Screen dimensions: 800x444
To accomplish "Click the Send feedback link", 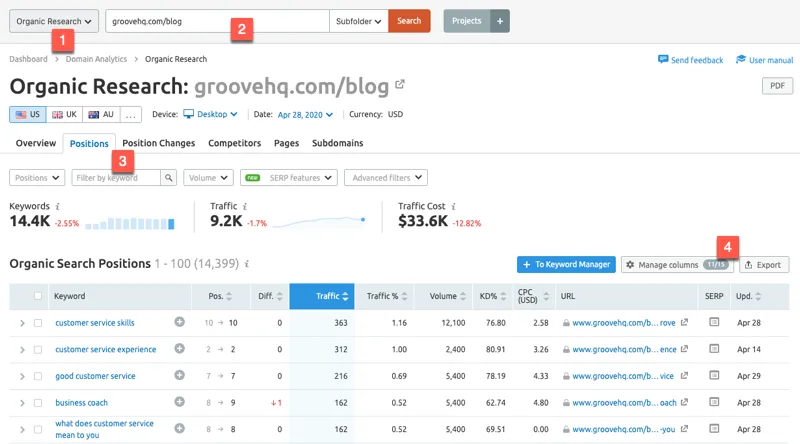I will pos(691,60).
